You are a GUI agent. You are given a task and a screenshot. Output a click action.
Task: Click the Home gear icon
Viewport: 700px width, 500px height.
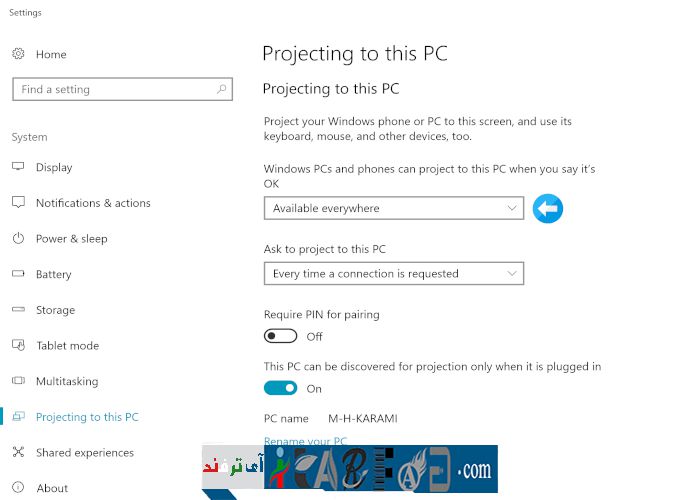(x=18, y=54)
